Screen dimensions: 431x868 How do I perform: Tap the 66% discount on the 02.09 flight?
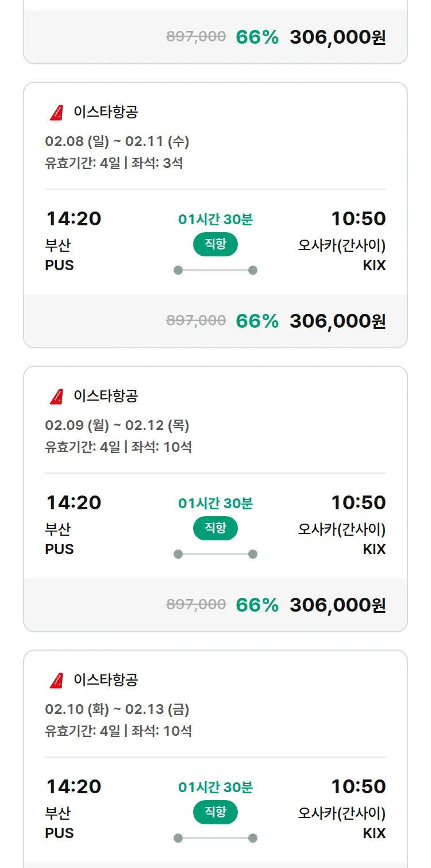(x=257, y=605)
